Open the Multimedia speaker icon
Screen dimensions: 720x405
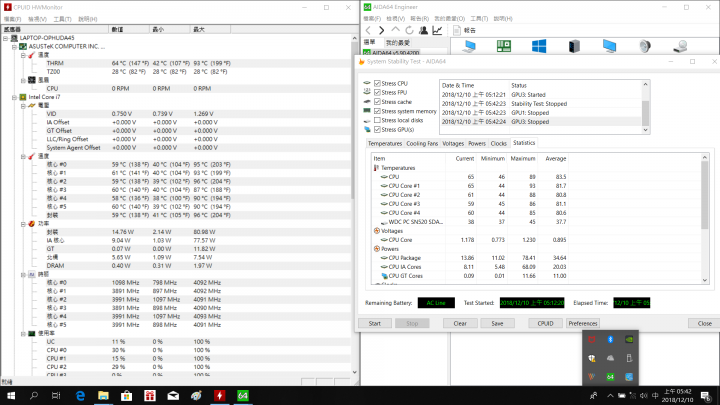[x=645, y=46]
